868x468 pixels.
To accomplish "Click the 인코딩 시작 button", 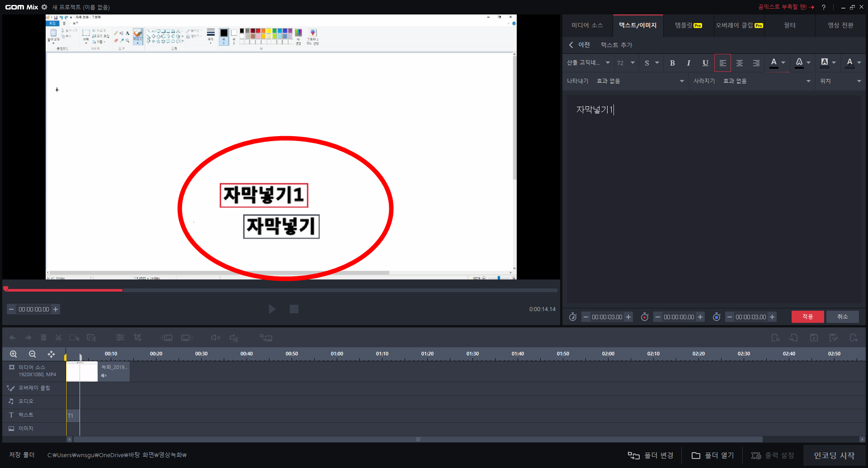I will pos(834,455).
